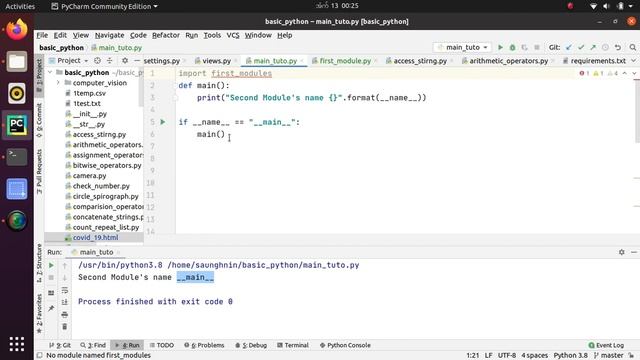Open the Commit side tool window
The height and width of the screenshot is (360, 640).
click(x=39, y=120)
